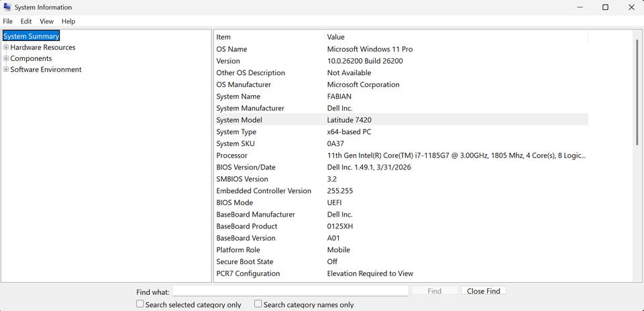The height and width of the screenshot is (311, 644).
Task: Click the value Latitude 7420
Action: click(350, 120)
